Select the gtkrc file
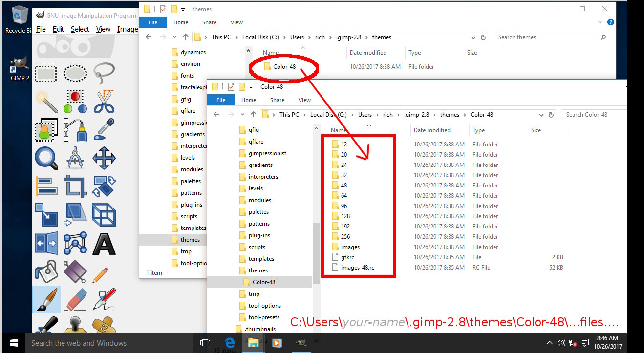 [347, 257]
